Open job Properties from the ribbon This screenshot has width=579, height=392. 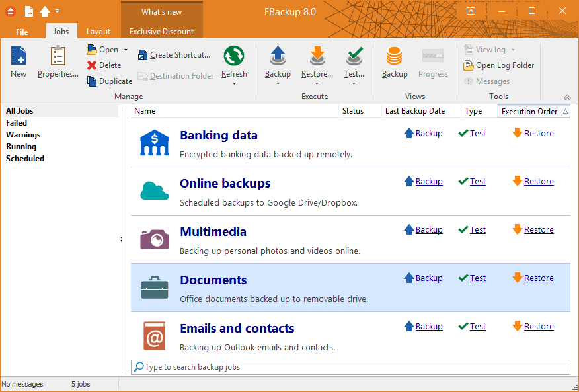point(58,57)
